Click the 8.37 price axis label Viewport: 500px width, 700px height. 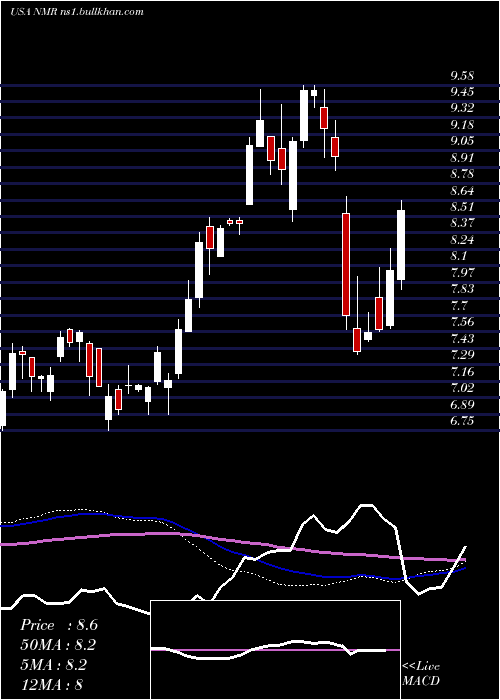point(462,223)
